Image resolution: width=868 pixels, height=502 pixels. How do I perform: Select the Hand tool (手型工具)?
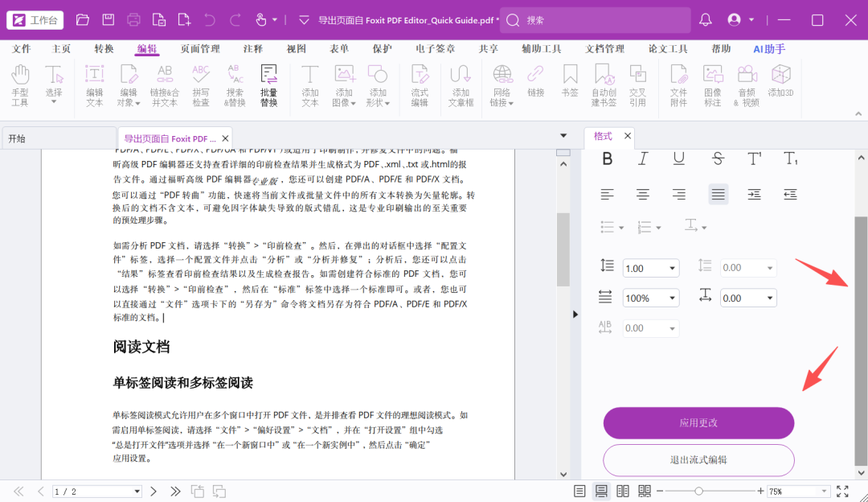point(20,86)
